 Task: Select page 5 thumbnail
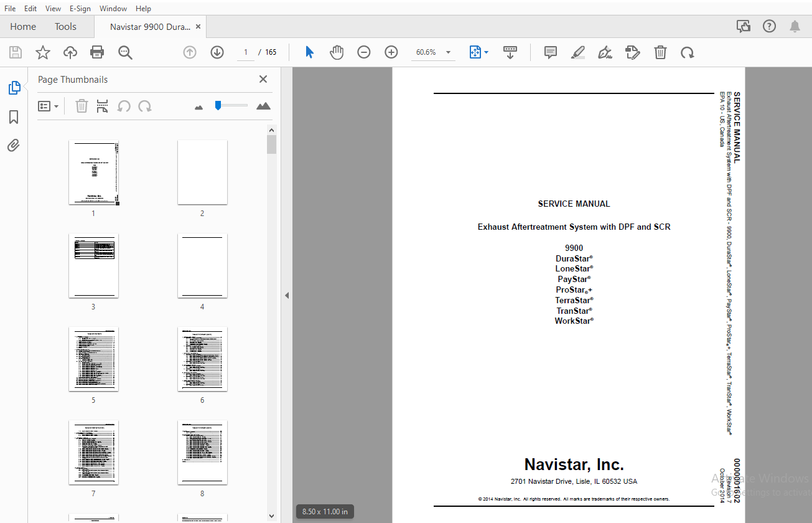pos(93,359)
